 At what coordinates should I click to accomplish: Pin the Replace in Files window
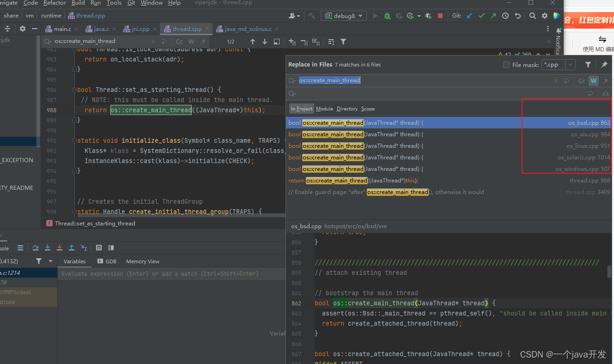(604, 65)
